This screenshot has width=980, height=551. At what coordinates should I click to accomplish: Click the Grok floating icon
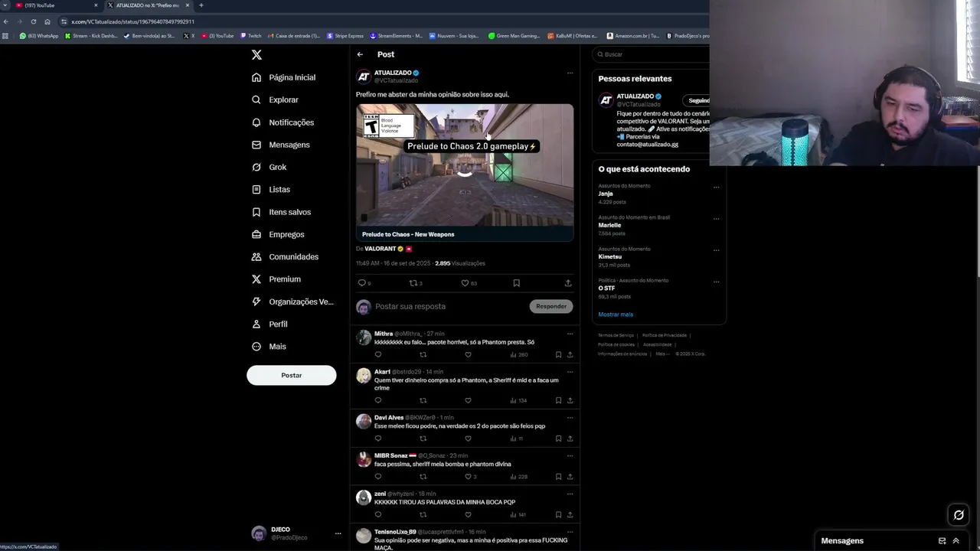point(959,515)
